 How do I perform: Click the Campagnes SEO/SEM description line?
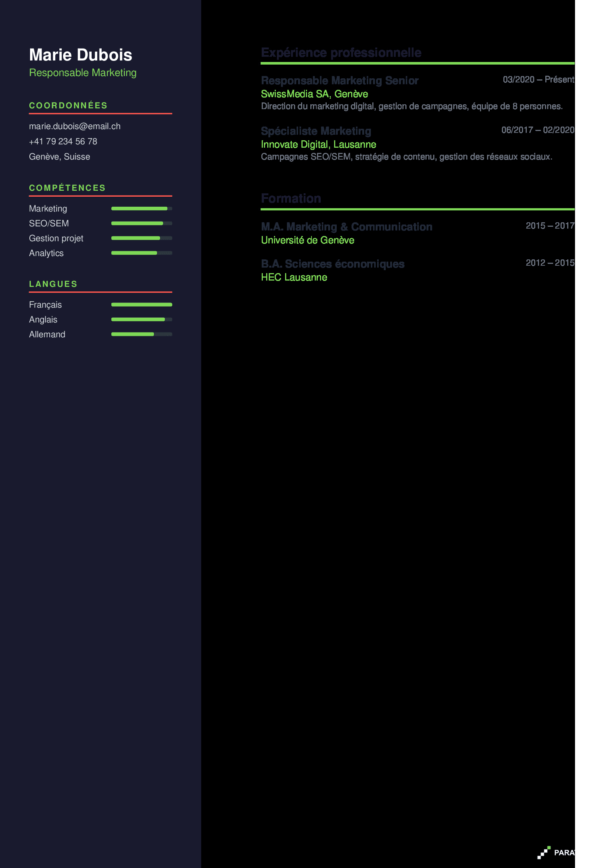click(407, 157)
